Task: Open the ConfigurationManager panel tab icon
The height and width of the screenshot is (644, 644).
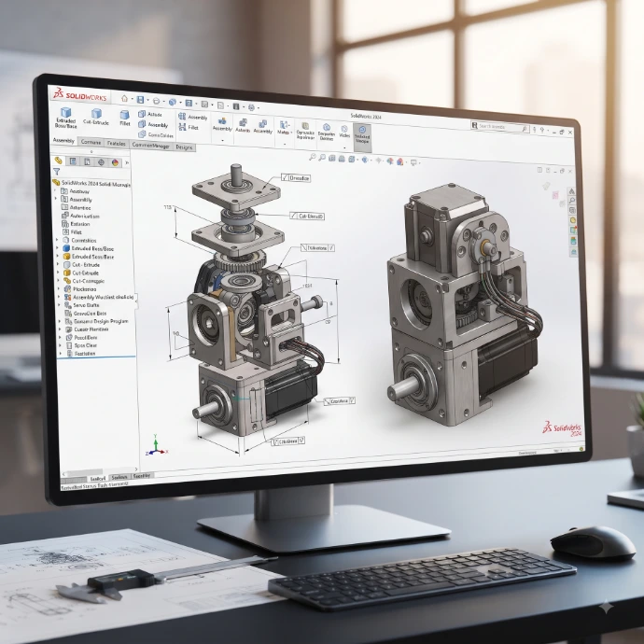Action: tap(87, 161)
